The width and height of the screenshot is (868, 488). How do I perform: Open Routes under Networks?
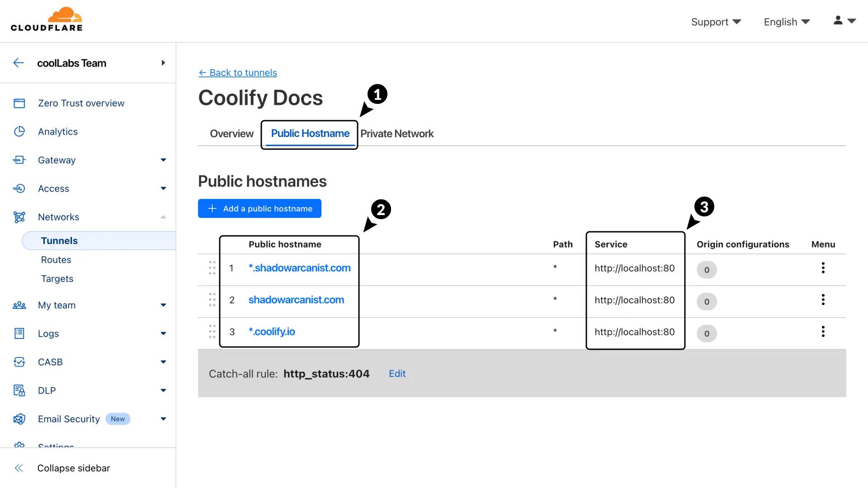[56, 260]
